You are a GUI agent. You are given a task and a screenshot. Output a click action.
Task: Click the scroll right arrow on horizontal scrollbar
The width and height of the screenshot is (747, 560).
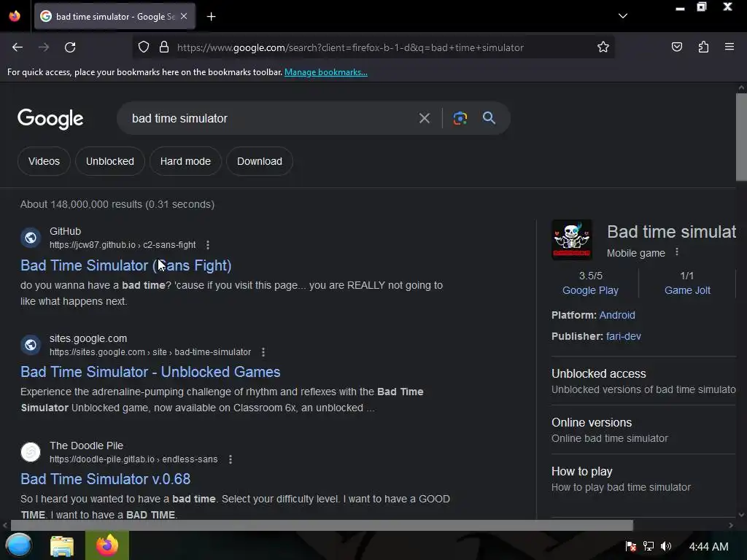[731, 525]
